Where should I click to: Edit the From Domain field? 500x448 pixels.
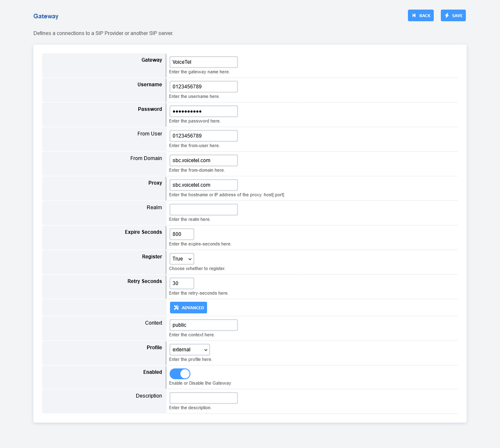[203, 160]
